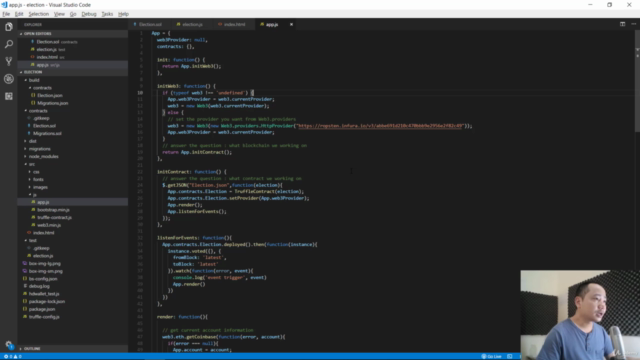Open the View menu
This screenshot has height=360, width=640.
(x=59, y=14)
